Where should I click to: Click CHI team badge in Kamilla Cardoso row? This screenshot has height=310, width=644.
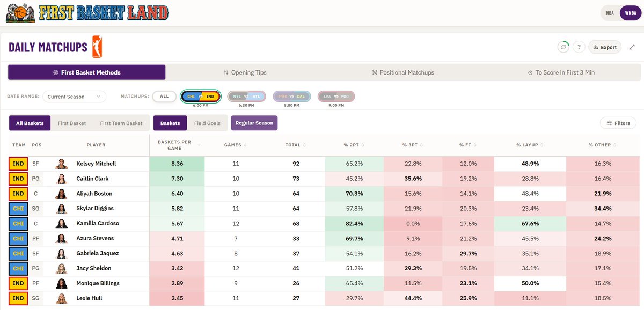pos(18,223)
